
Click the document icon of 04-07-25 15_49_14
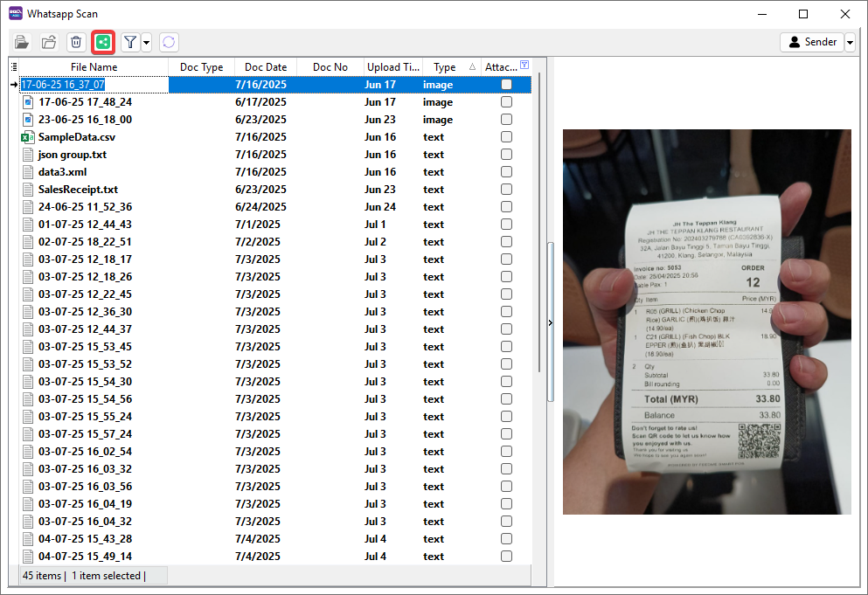[28, 557]
